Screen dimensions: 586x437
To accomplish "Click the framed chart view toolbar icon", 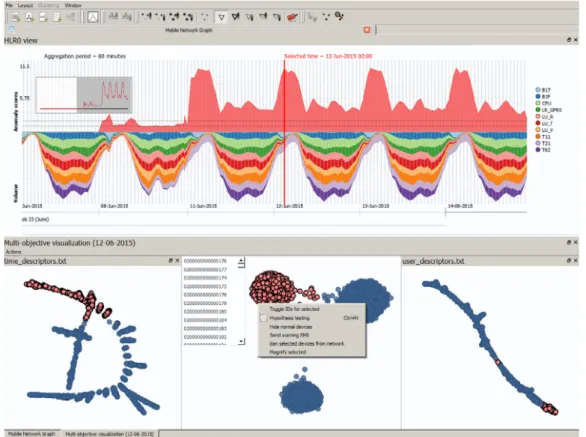I will point(93,17).
